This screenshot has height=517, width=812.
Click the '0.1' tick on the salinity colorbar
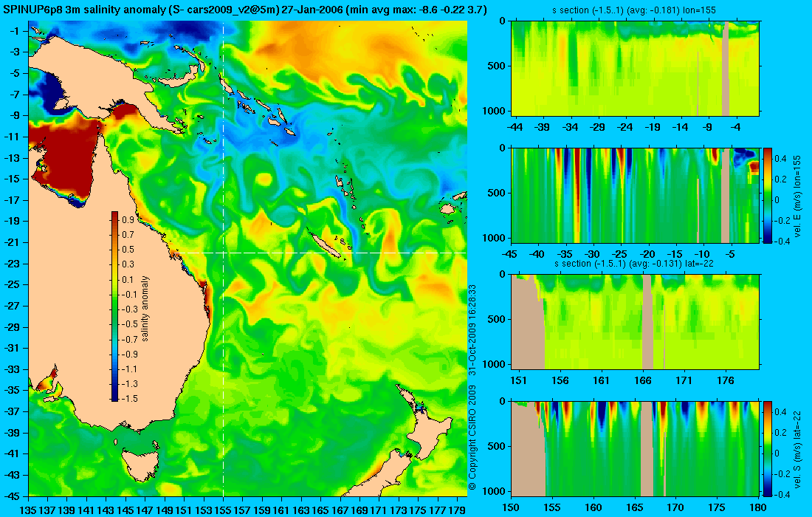[128, 279]
